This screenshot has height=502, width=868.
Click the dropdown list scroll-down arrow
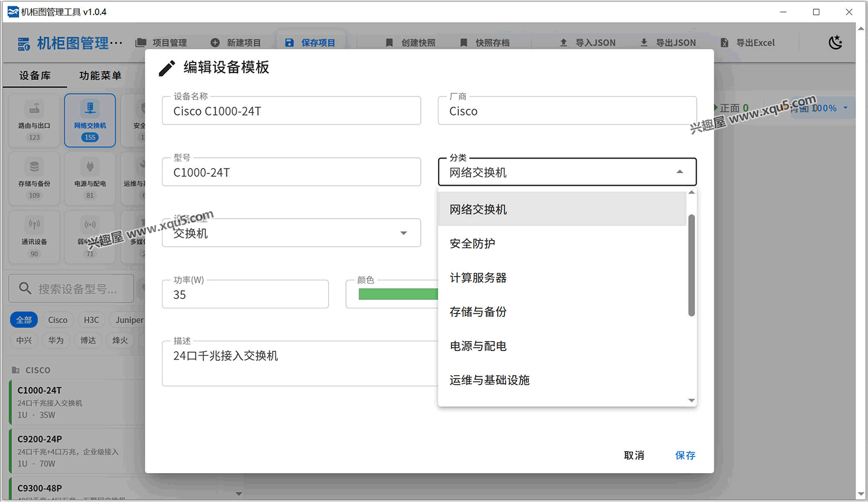point(692,400)
